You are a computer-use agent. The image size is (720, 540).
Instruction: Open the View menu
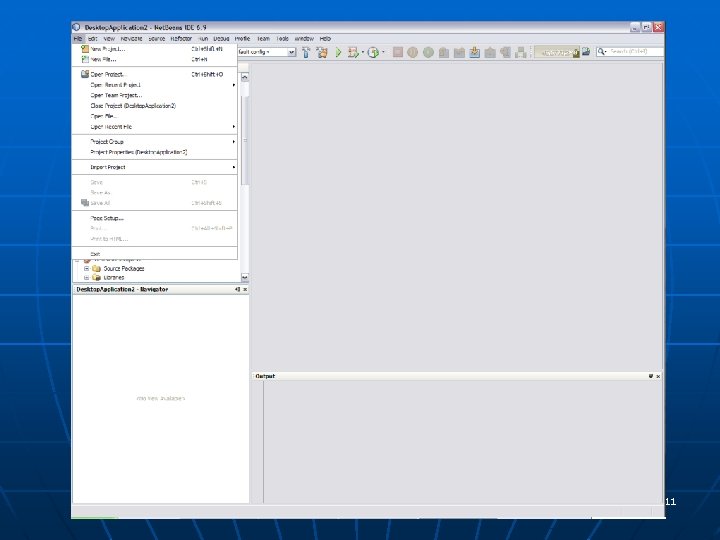(109, 39)
